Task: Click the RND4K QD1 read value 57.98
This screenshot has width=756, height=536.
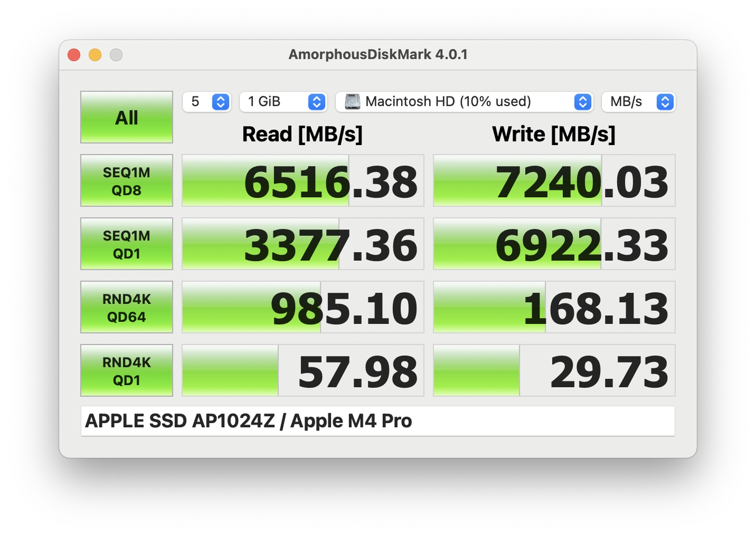Action: click(303, 370)
